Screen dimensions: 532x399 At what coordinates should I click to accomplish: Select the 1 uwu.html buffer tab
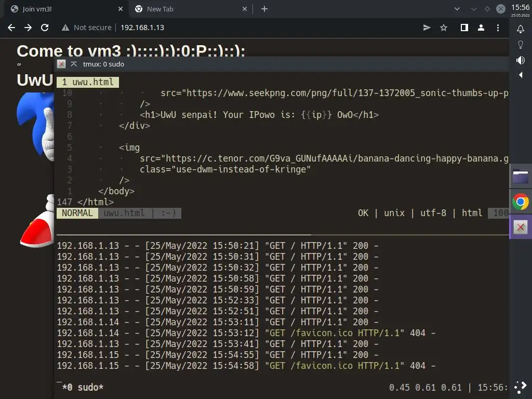pyautogui.click(x=88, y=82)
